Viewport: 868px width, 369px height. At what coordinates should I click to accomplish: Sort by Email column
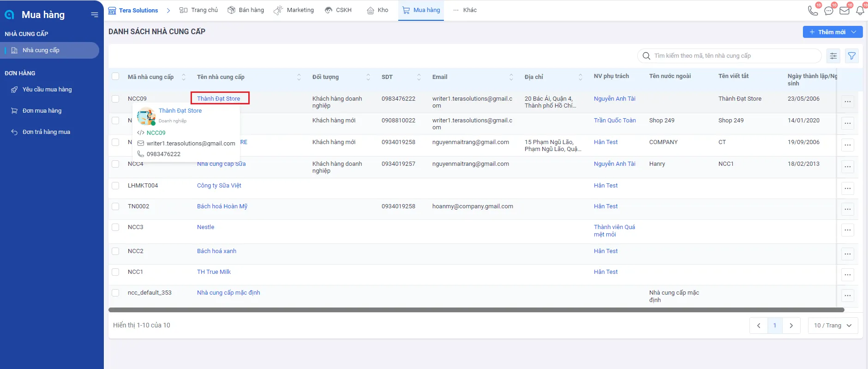click(511, 77)
